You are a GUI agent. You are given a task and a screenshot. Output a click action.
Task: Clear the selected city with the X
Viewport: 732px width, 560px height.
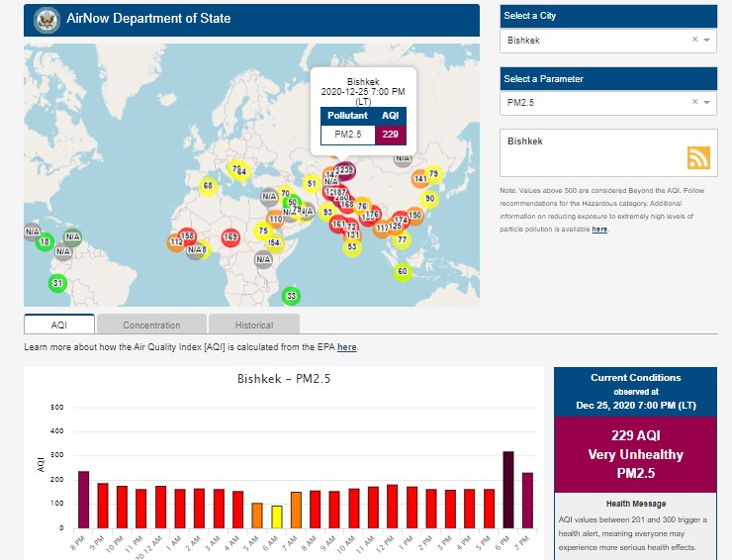(x=694, y=40)
